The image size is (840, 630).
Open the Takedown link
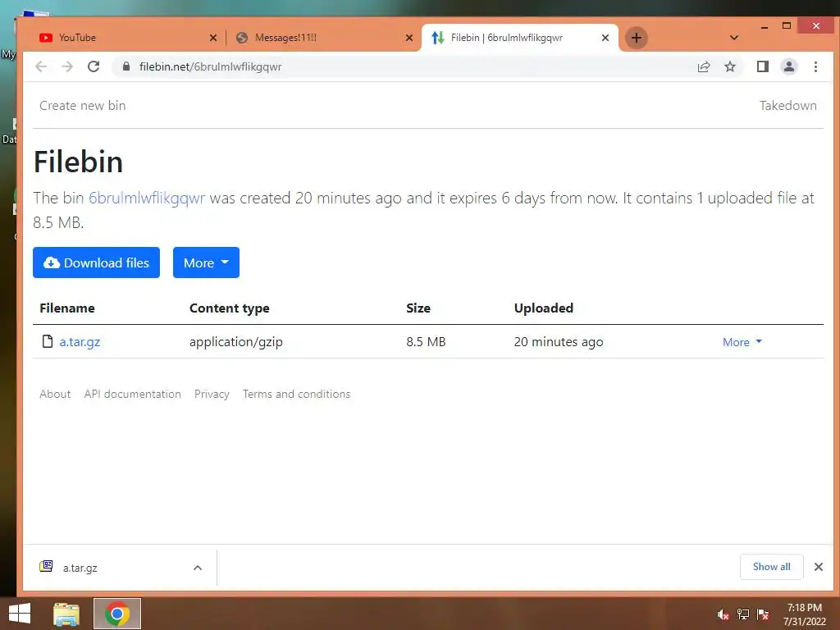coord(788,106)
